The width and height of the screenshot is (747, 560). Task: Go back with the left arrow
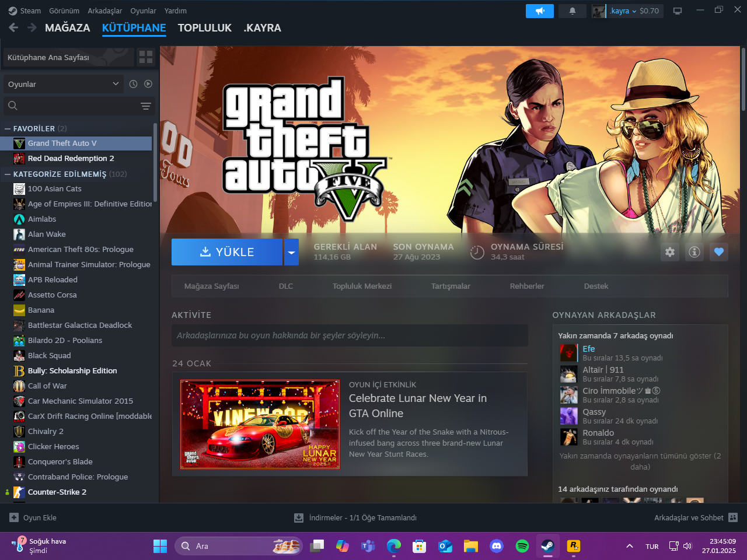click(13, 27)
